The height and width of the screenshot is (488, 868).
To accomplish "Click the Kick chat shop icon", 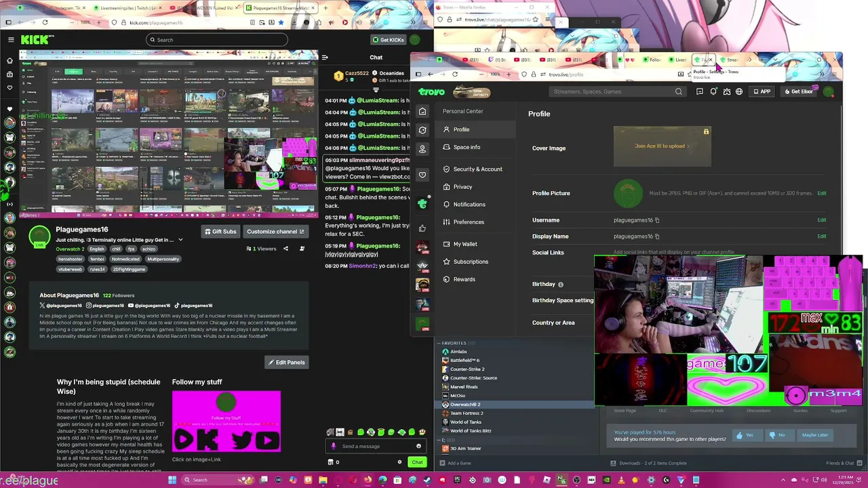I will (x=331, y=462).
